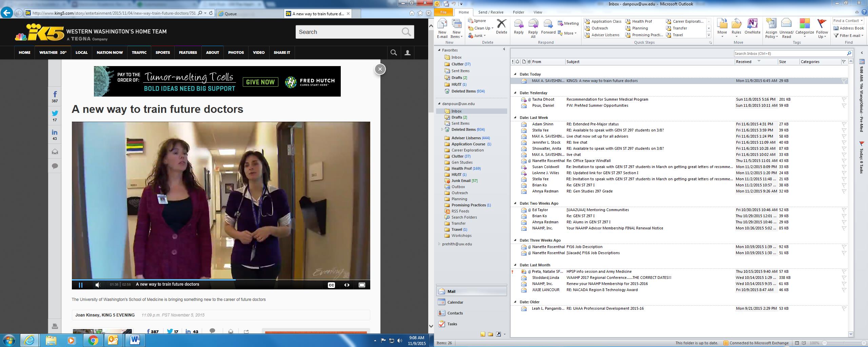Expand the prehlth@uw.edu mailbox
The image size is (868, 347).
[439, 244]
